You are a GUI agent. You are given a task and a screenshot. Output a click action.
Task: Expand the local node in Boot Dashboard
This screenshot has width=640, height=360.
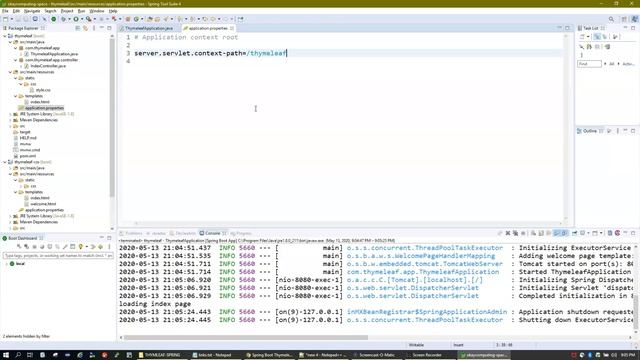6,264
